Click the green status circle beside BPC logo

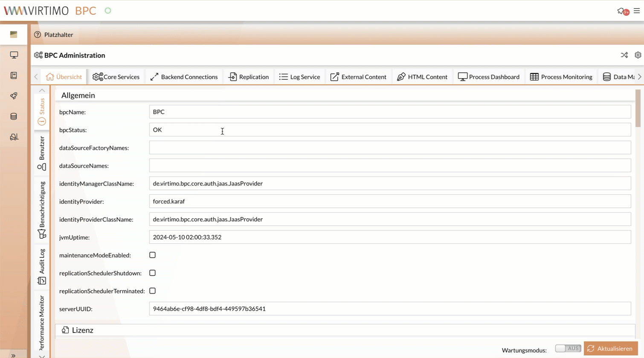point(108,11)
